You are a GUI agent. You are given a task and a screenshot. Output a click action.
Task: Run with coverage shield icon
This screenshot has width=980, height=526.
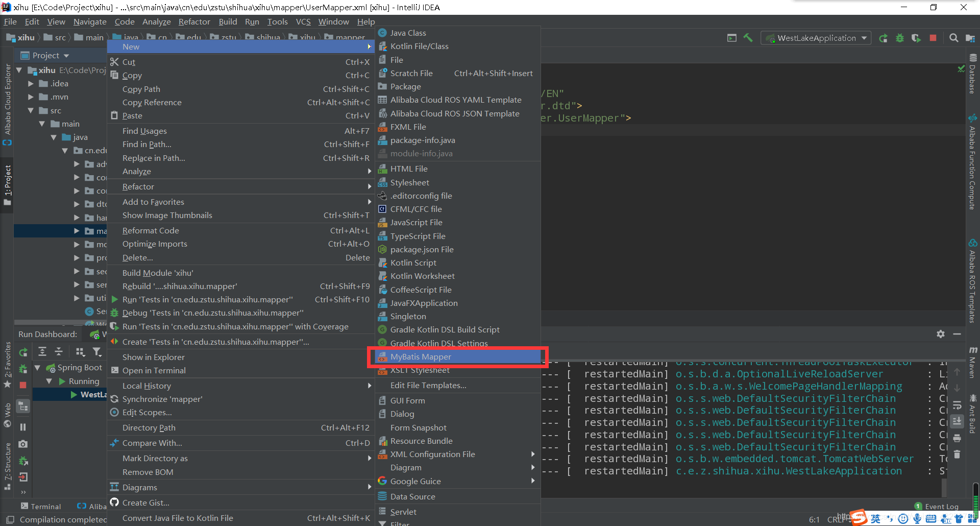click(x=916, y=38)
